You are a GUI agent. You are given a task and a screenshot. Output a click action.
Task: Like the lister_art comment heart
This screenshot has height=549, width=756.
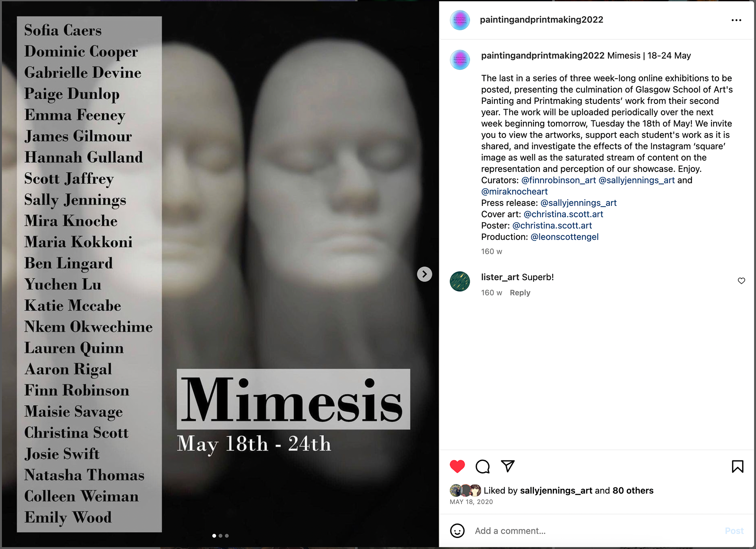point(741,281)
